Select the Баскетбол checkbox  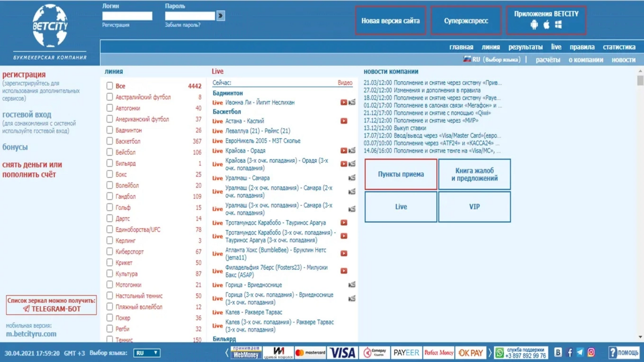110,141
